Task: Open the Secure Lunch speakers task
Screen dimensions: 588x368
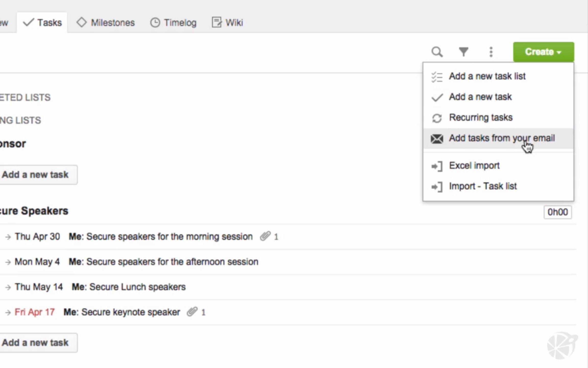Action: [137, 287]
